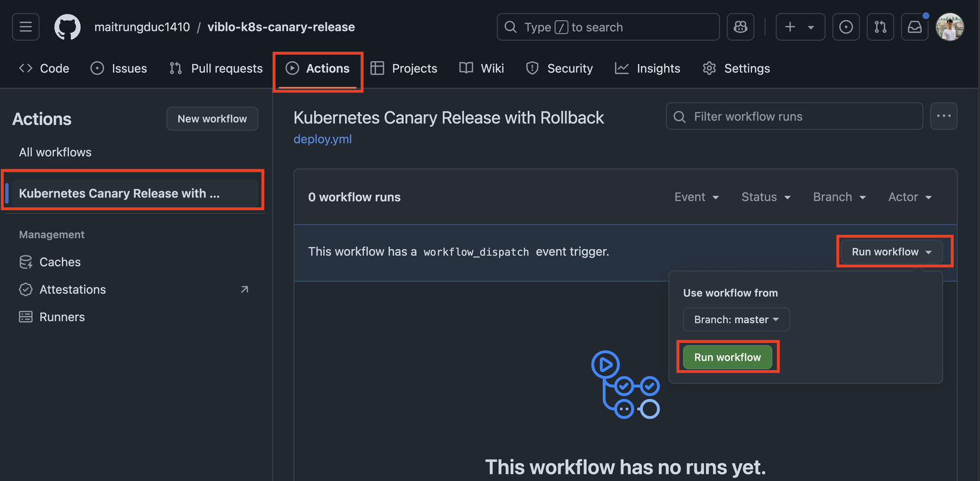
Task: Open the workflow options ellipsis menu
Action: 943,116
